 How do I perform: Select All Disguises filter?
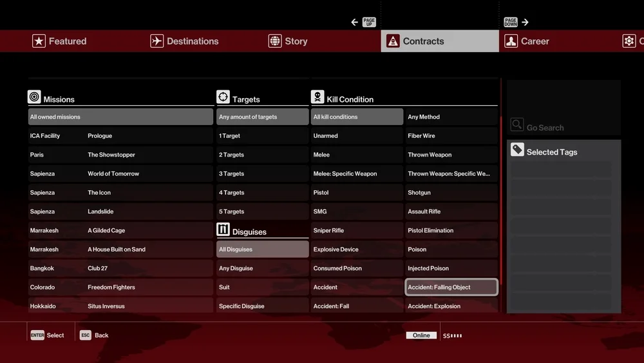263,249
